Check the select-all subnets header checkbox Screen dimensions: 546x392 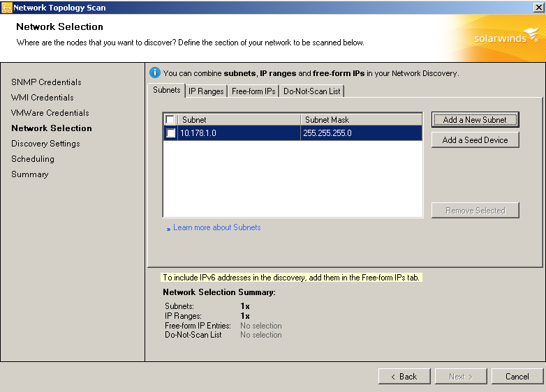[170, 120]
